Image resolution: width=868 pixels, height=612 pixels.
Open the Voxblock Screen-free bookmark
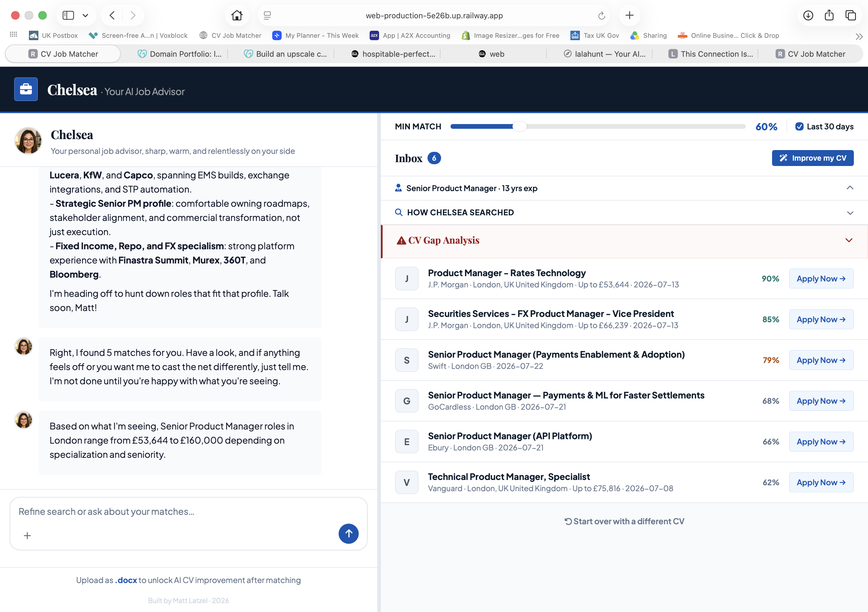[138, 35]
